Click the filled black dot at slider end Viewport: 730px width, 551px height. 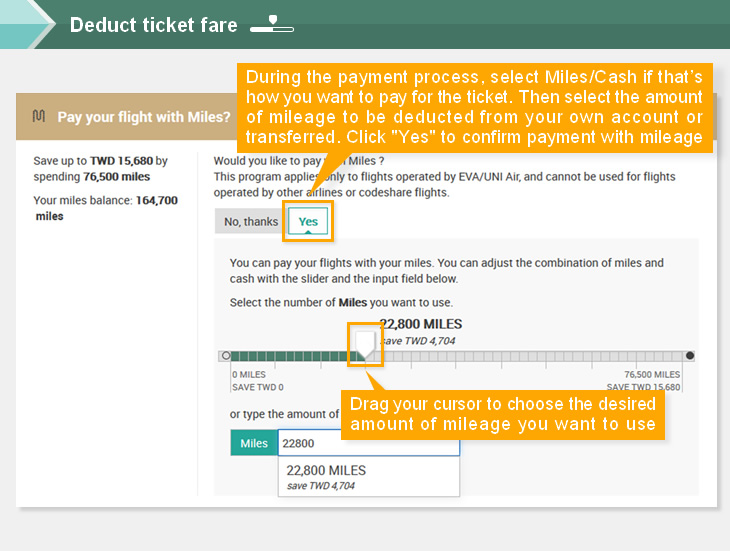pyautogui.click(x=690, y=356)
